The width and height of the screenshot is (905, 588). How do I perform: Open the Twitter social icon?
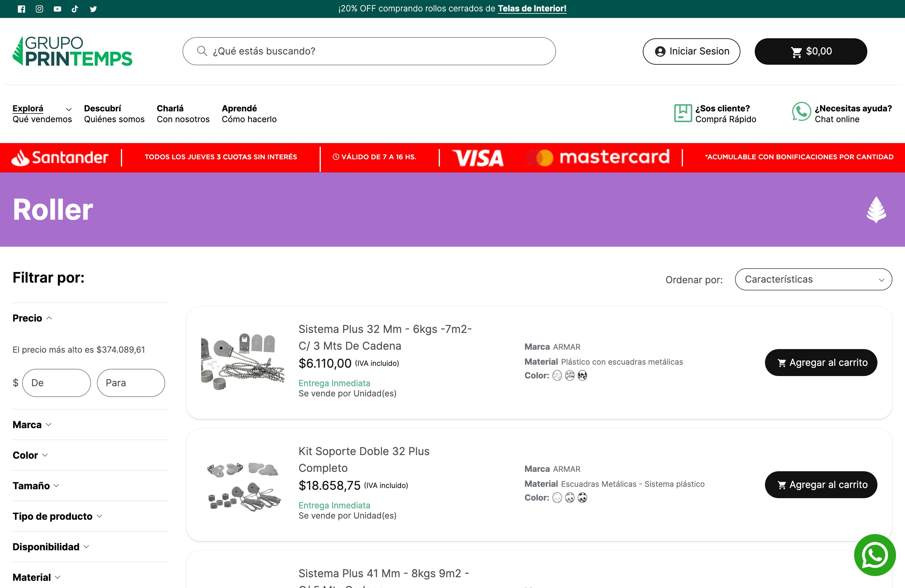(93, 9)
